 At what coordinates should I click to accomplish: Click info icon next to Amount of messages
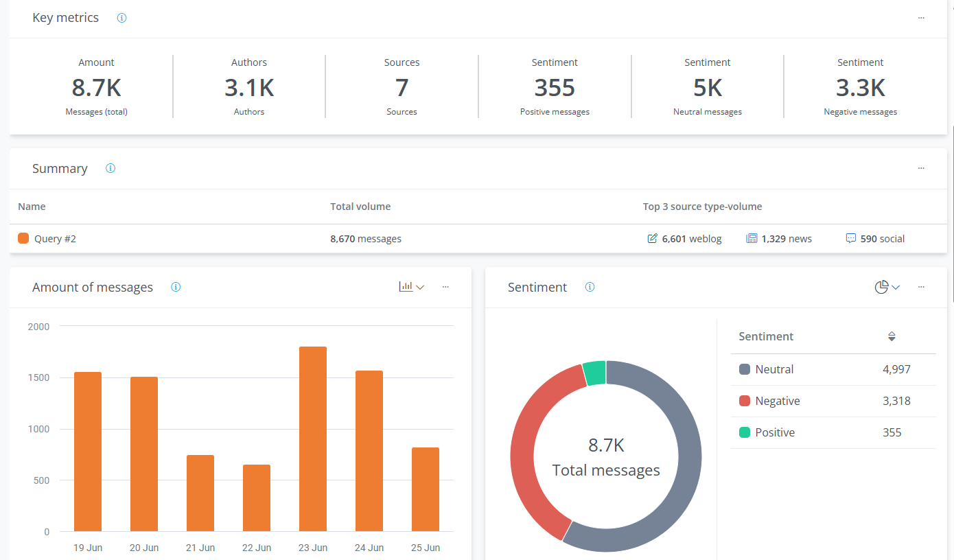click(176, 287)
